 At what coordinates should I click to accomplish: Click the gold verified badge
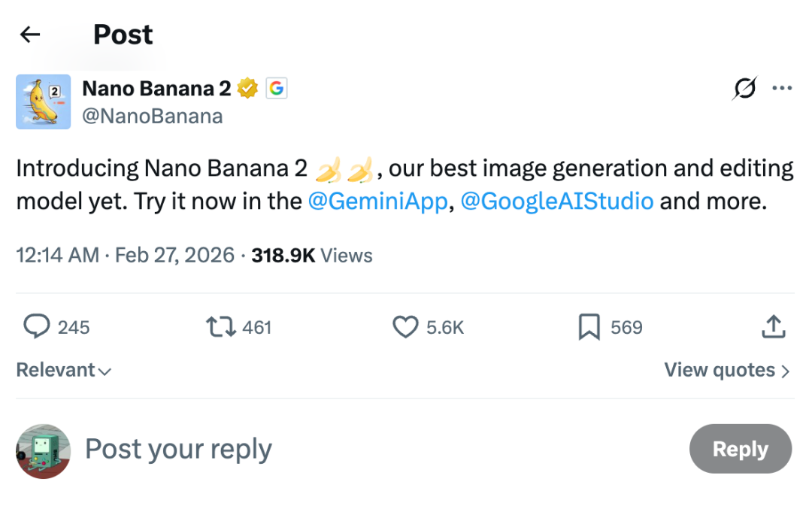[x=248, y=89]
